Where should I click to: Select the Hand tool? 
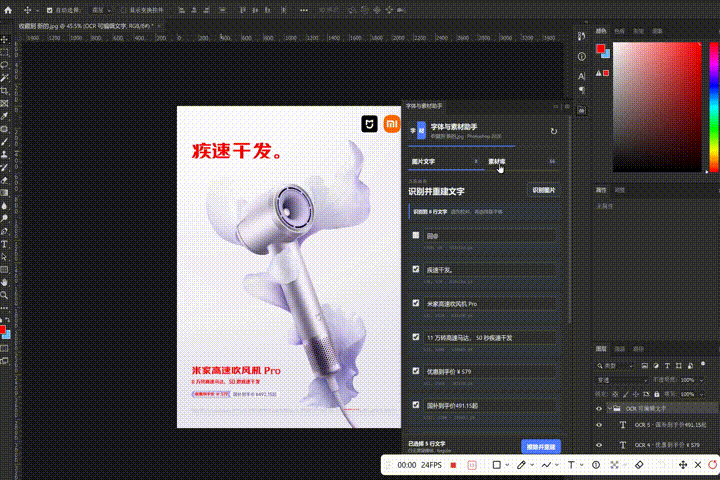pyautogui.click(x=5, y=282)
